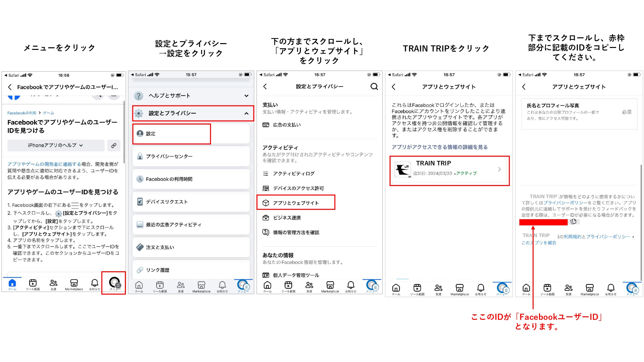This screenshot has width=644, height=362.
Task: Open プライバシーセンター menu entry
Action: [x=191, y=156]
